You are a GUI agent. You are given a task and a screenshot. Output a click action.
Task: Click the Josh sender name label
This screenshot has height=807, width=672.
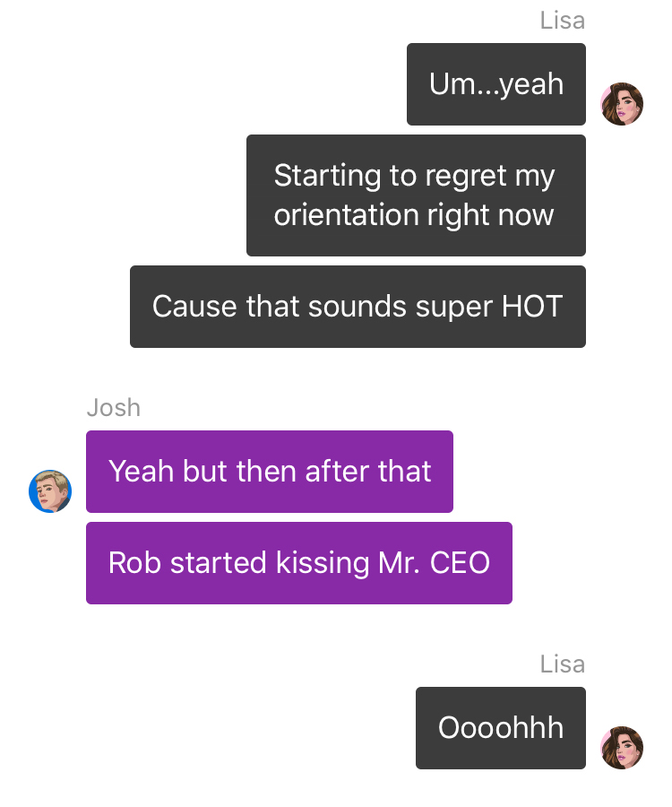coord(114,408)
